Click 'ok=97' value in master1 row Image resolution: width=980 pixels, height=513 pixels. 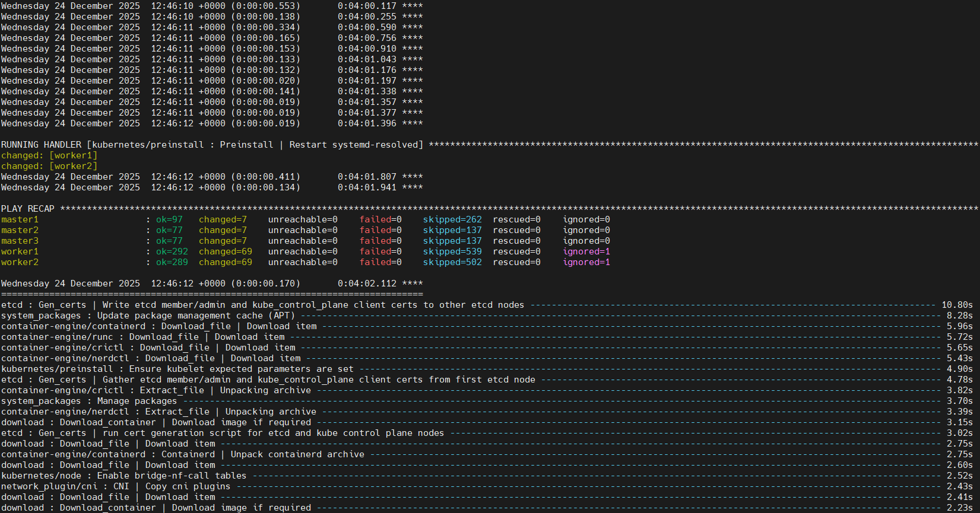169,219
